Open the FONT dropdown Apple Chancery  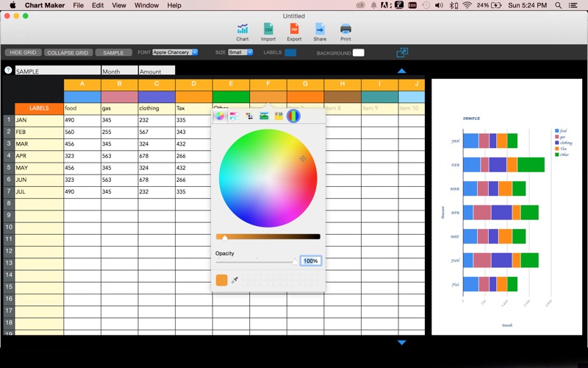(x=175, y=52)
